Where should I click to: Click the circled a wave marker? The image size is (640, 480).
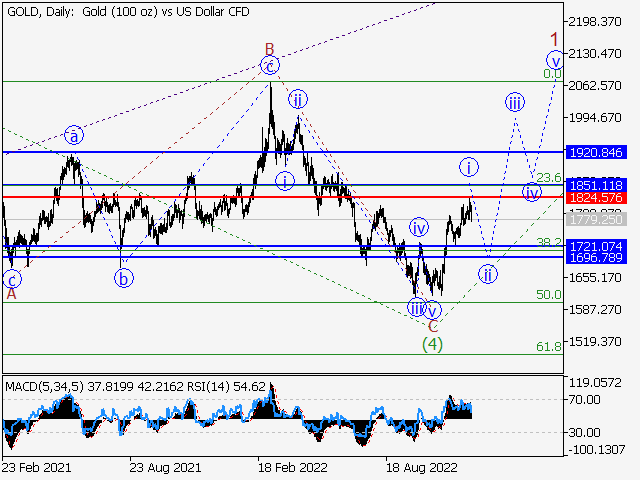tap(74, 136)
